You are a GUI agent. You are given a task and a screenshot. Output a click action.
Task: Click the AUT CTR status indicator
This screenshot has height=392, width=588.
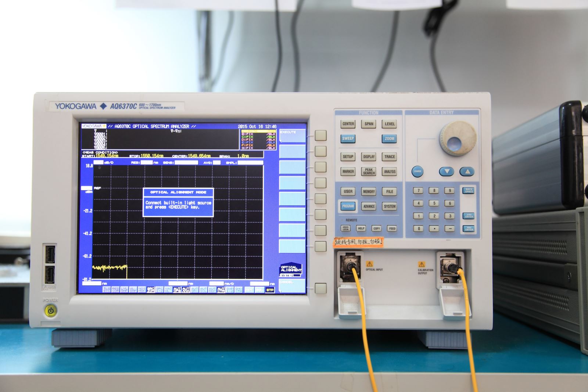coord(221,290)
